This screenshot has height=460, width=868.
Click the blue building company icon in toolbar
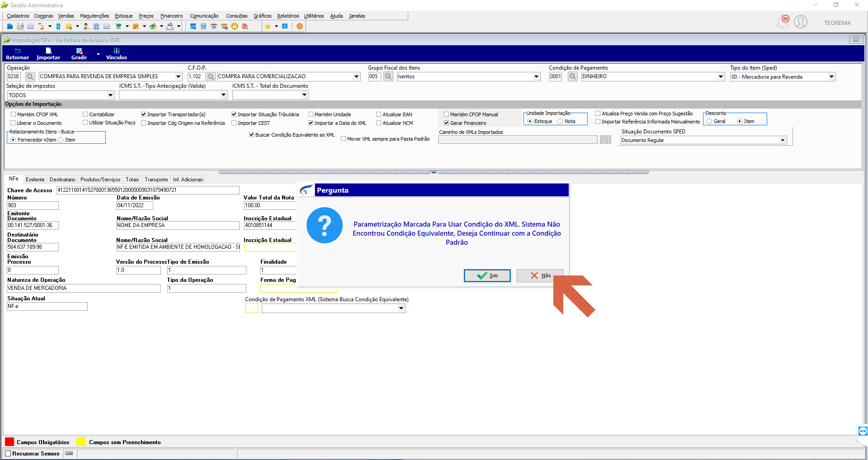pos(10,26)
